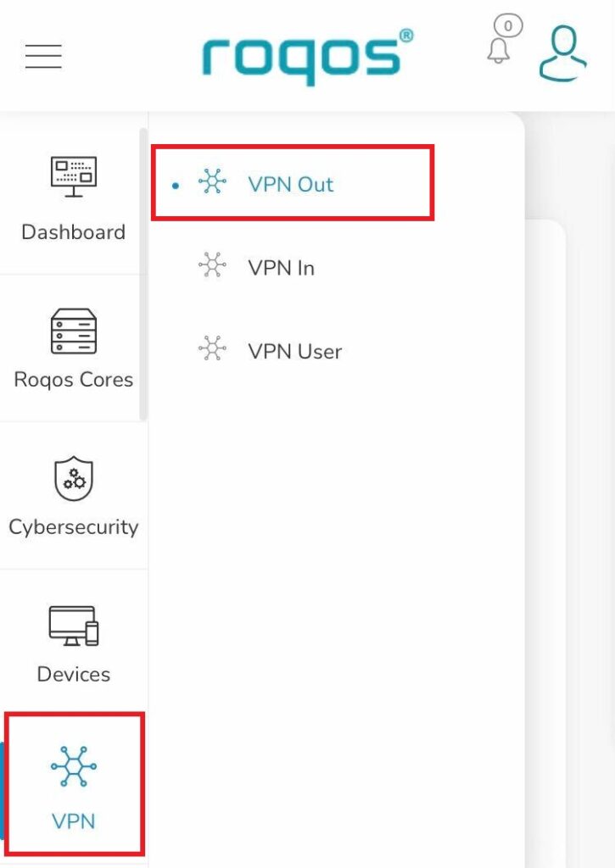Select the Roqos Cores text label
The height and width of the screenshot is (868, 615).
[x=74, y=380]
